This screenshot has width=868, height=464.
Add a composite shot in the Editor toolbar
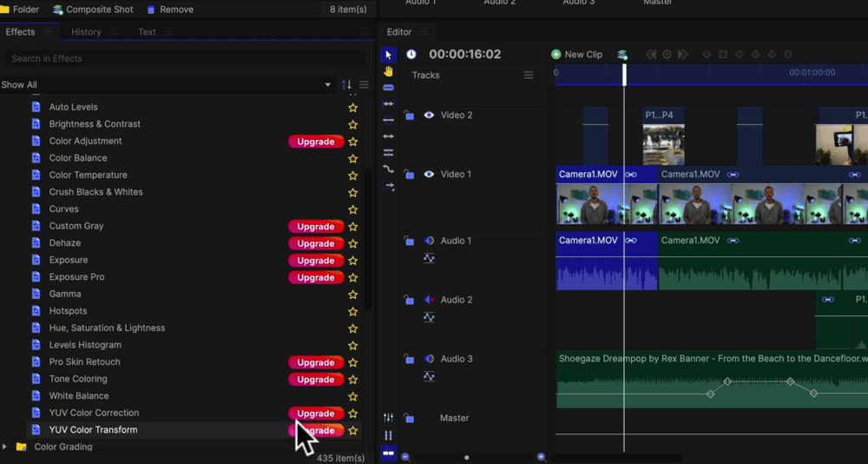[622, 55]
